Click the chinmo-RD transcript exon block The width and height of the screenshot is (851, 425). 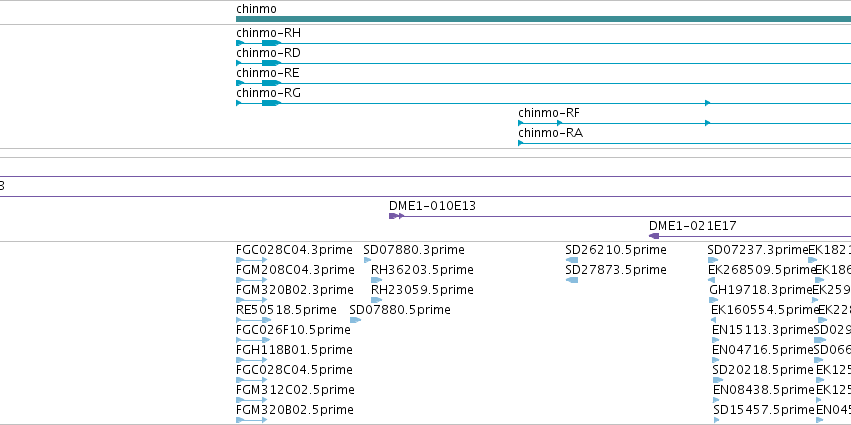[271, 63]
